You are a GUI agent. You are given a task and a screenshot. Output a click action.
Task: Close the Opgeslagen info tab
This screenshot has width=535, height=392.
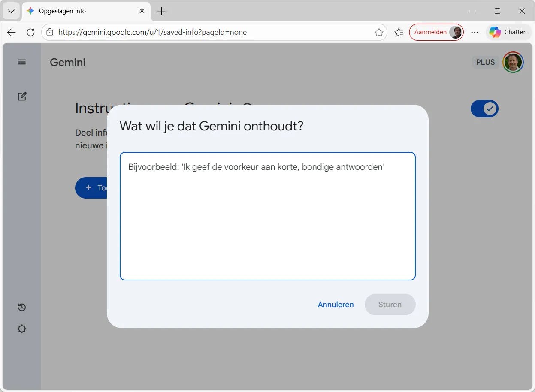[x=142, y=11]
